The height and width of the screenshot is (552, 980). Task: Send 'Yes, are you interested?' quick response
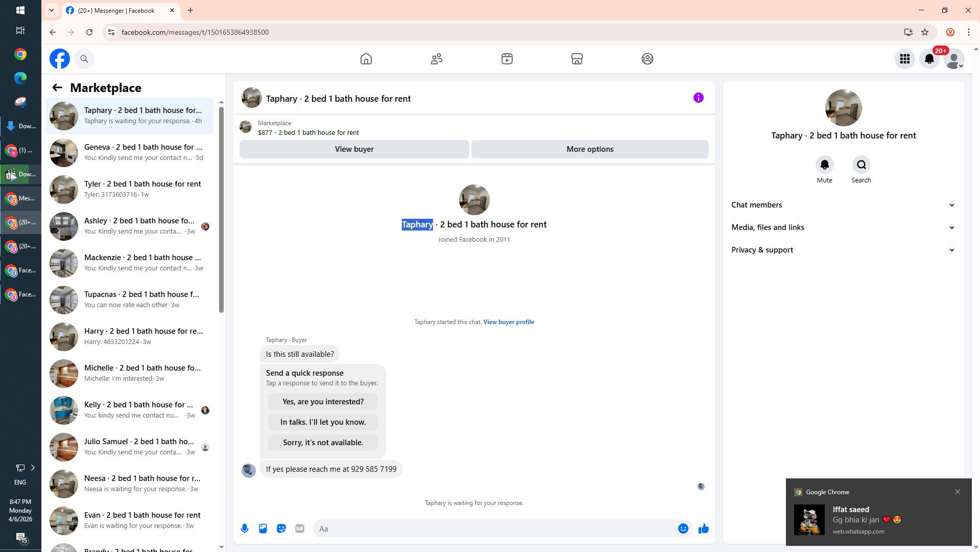coord(323,402)
